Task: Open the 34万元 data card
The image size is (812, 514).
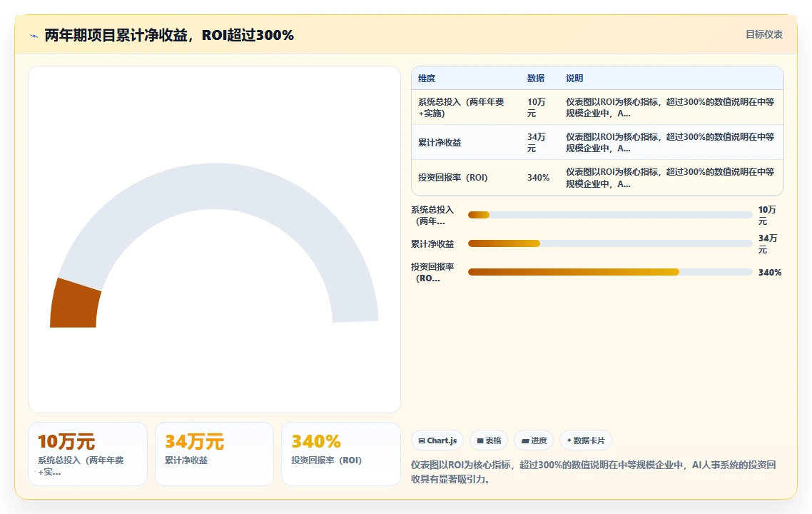Action: 214,454
